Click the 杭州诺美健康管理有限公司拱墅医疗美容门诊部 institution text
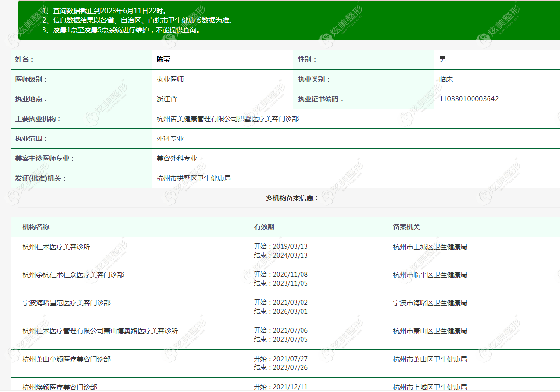 [228, 119]
